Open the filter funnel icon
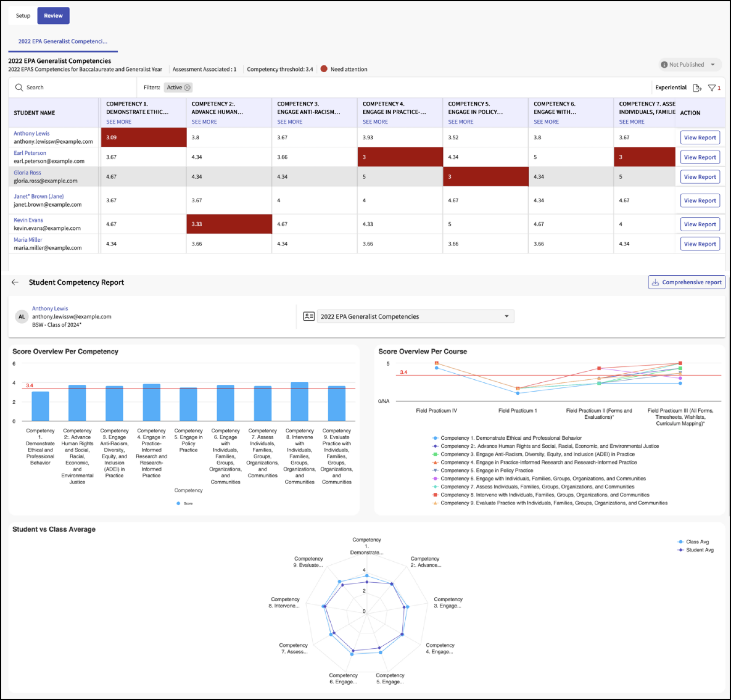 coord(712,88)
